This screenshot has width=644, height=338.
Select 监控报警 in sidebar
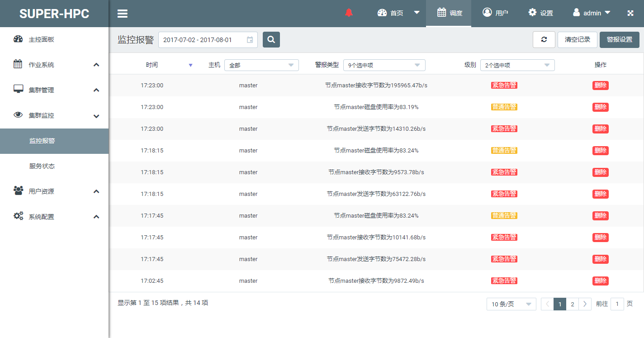54,141
